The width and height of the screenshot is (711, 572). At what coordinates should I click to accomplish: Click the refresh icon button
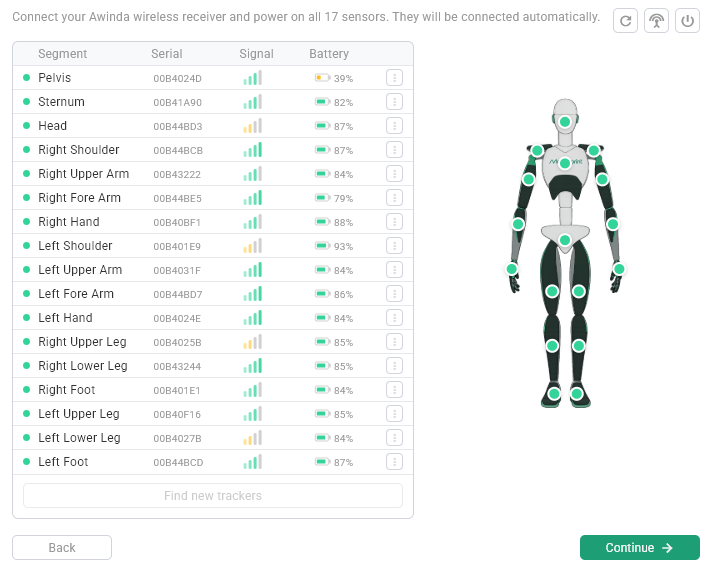pyautogui.click(x=625, y=21)
